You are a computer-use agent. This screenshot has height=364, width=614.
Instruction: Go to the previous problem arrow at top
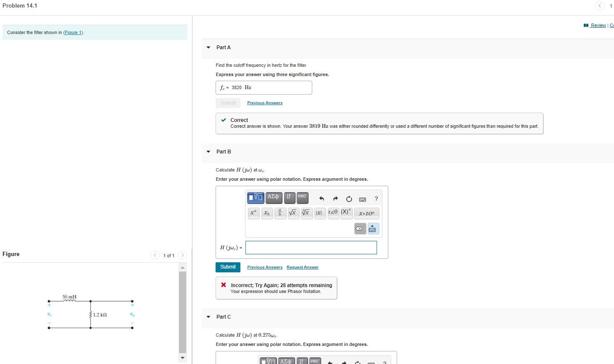pyautogui.click(x=600, y=5)
